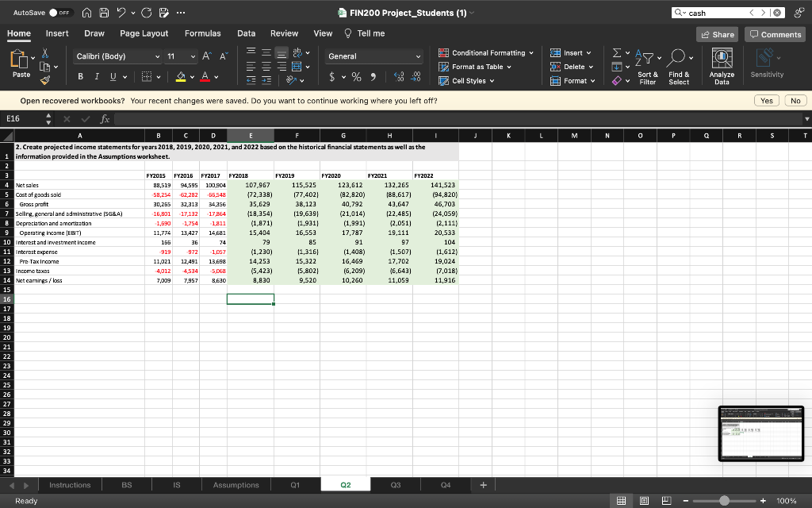Click the formula bar input field
Image resolution: width=812 pixels, height=508 pixels.
point(452,119)
